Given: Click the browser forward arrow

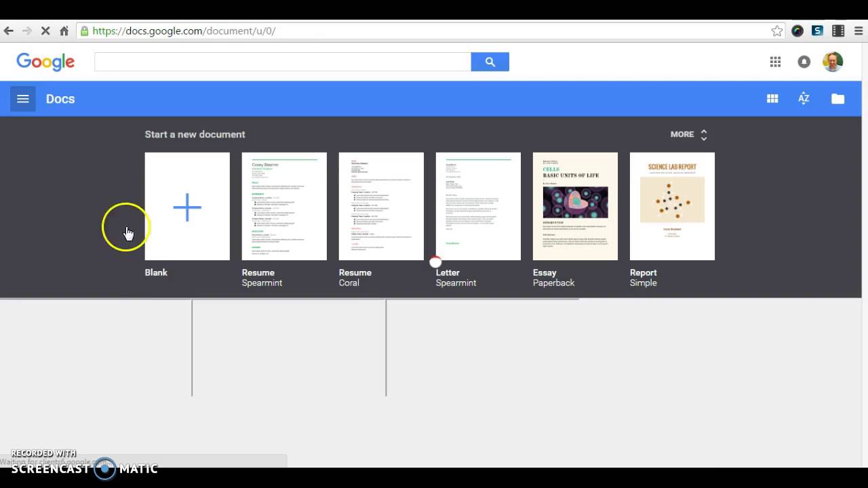Looking at the screenshot, I should (27, 30).
